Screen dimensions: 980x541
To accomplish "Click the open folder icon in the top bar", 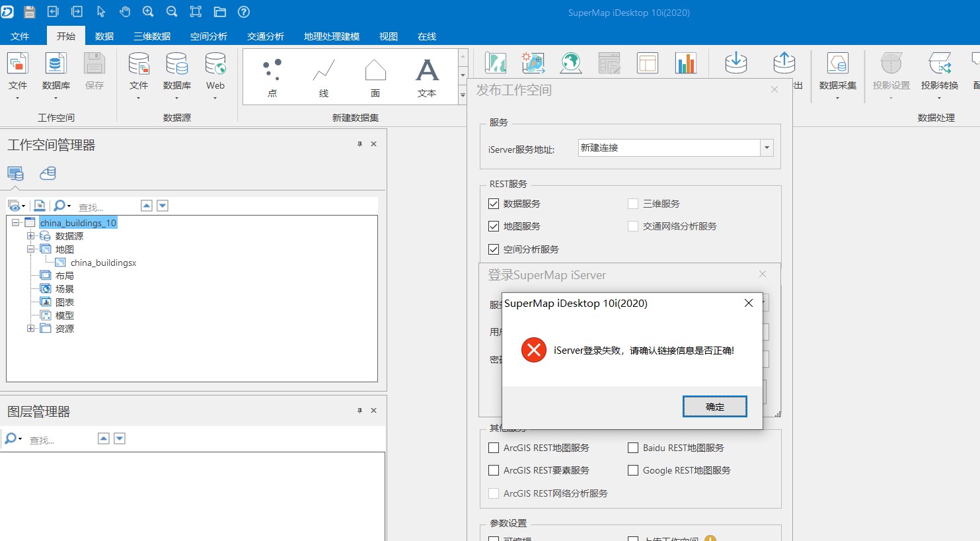I will (220, 12).
